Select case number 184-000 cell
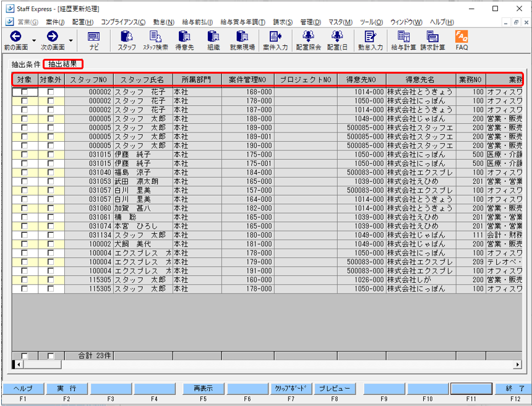 tap(247, 173)
